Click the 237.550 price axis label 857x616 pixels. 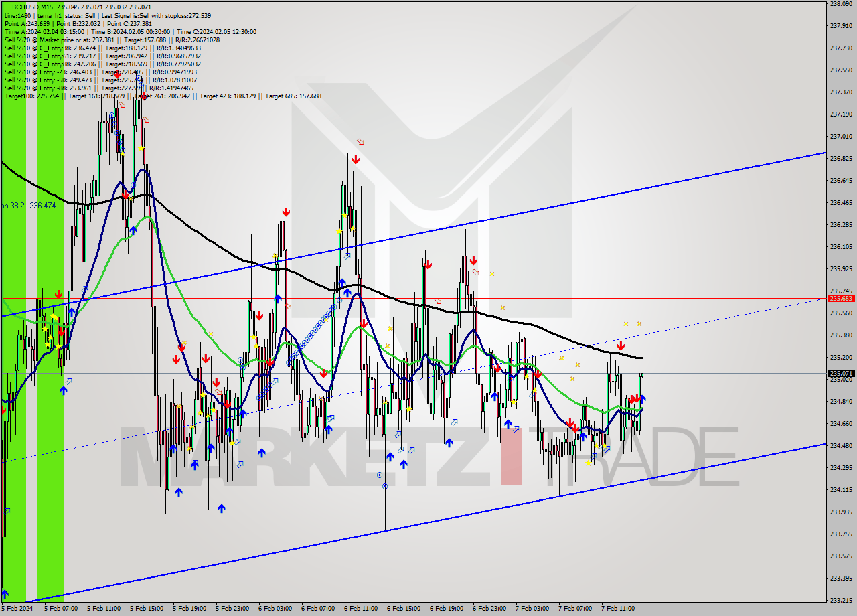841,70
